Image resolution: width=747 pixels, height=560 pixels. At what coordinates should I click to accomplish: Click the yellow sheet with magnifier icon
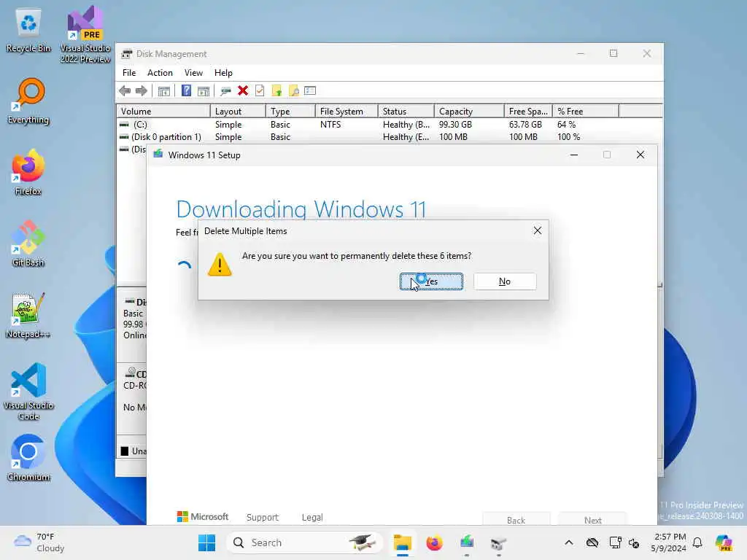(x=294, y=91)
